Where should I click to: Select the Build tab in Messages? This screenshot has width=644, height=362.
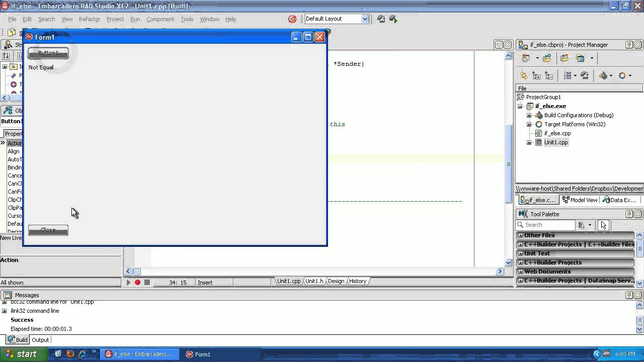pos(18,340)
